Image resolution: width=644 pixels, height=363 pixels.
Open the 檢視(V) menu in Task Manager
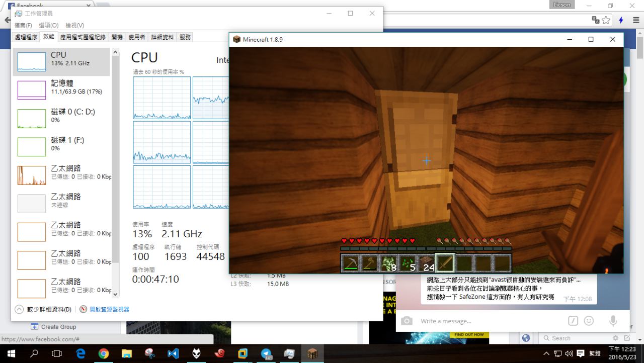(74, 25)
